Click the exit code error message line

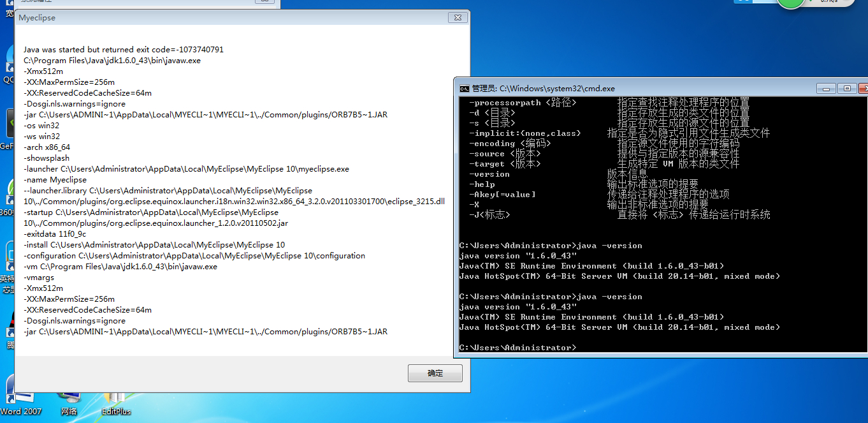(124, 50)
